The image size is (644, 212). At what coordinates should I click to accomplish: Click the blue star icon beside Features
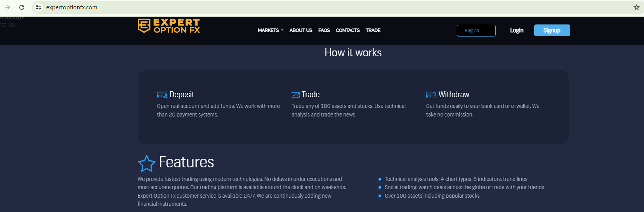click(146, 163)
